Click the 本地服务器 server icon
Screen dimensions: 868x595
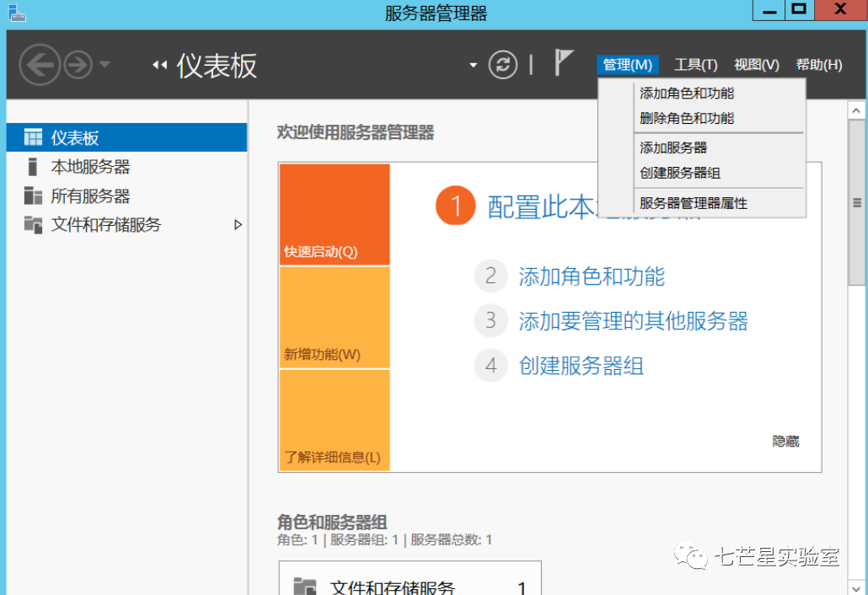tap(33, 167)
